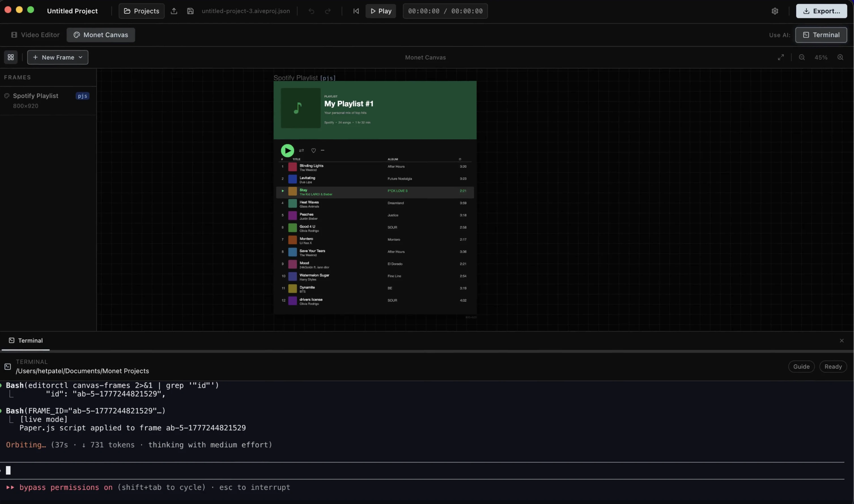Click the fit-to-screen expand icon
The image size is (854, 504).
(781, 57)
